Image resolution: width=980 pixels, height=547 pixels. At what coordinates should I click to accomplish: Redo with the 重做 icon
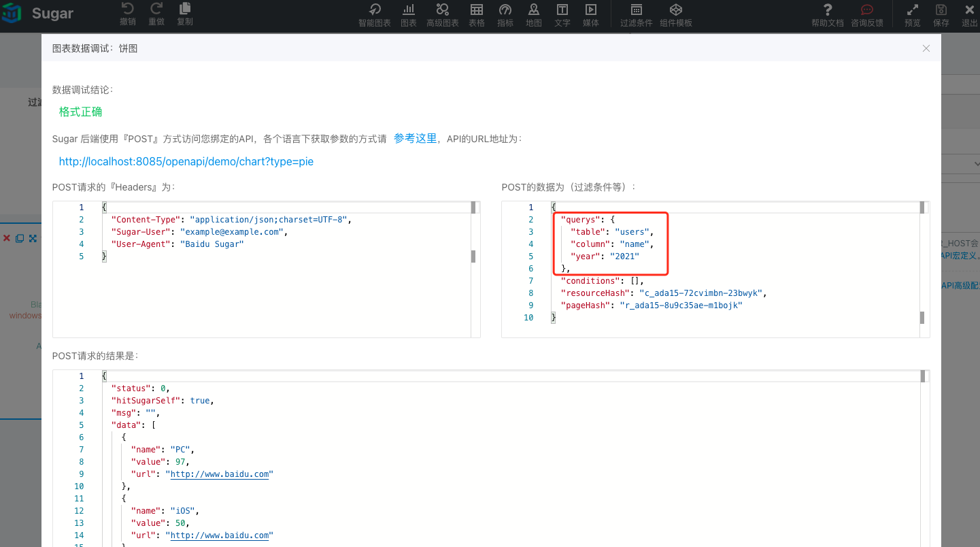pos(156,9)
